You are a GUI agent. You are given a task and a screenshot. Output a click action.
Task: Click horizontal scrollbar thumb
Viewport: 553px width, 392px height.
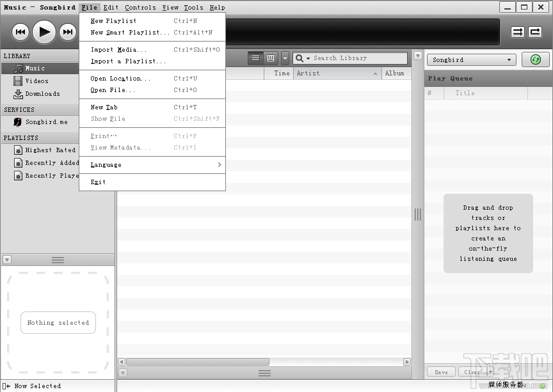[x=198, y=362]
